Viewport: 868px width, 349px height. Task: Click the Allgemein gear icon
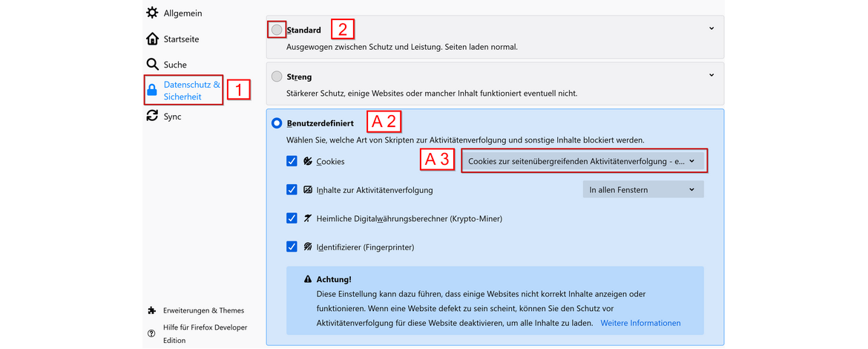[x=152, y=13]
